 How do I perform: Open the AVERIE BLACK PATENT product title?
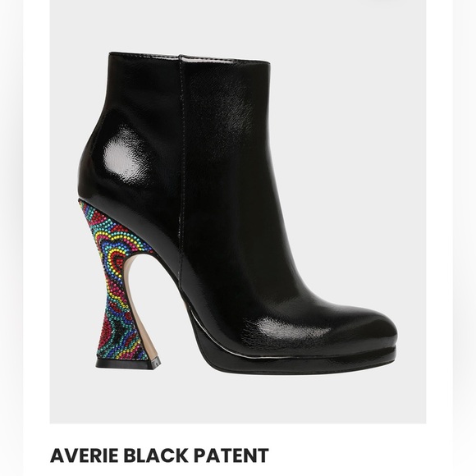159,455
